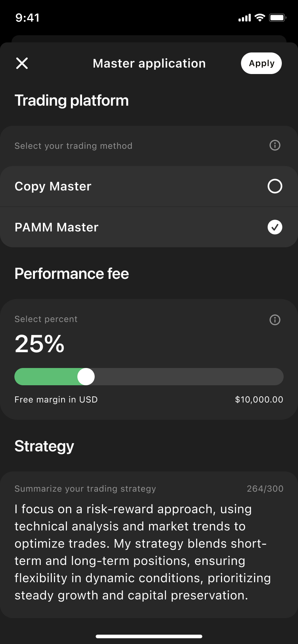This screenshot has width=298, height=644.
Task: Tap the battery status icon
Action: [x=277, y=18]
